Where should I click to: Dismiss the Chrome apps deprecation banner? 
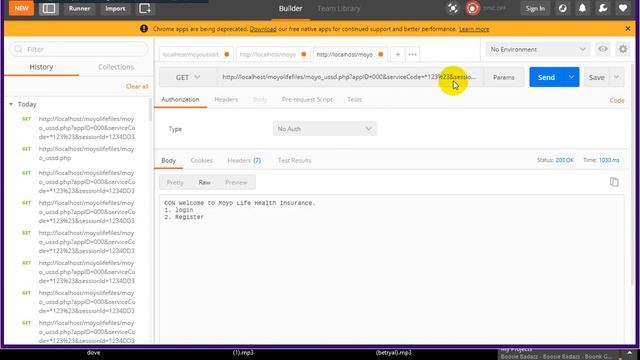pos(628,29)
